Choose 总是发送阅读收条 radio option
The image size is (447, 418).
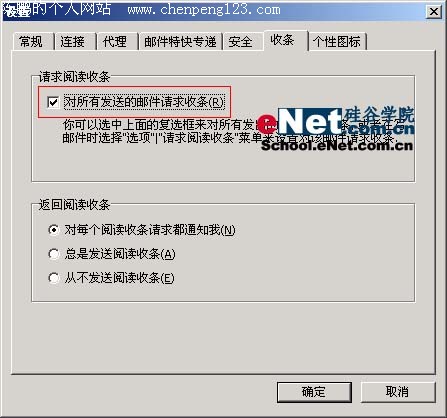tap(54, 254)
